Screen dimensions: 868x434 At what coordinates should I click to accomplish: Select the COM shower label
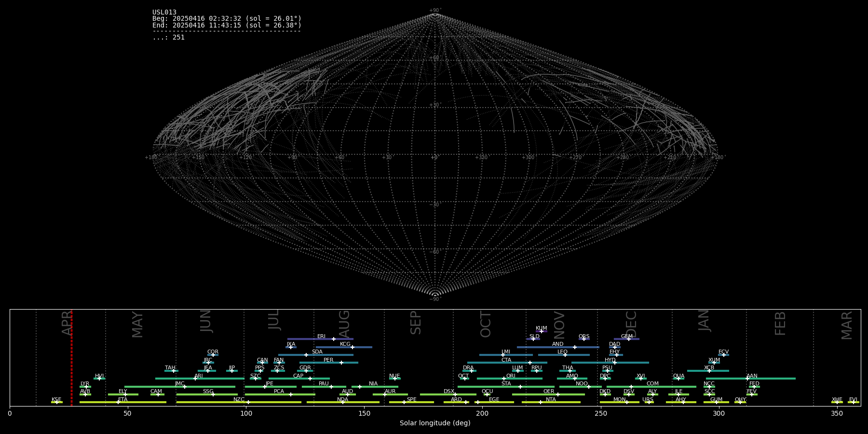[652, 384]
